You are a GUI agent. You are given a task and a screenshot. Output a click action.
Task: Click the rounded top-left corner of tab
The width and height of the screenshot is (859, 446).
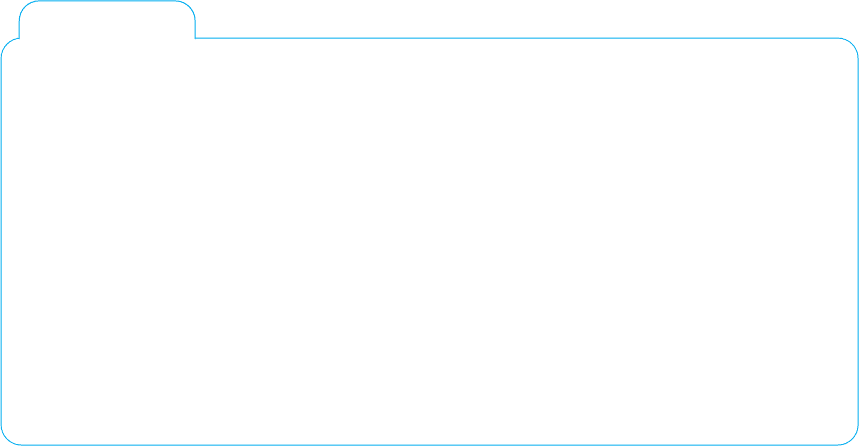click(26, 7)
